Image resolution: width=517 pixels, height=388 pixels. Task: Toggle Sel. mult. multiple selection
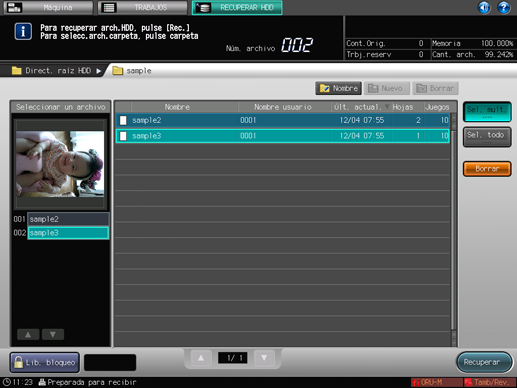pyautogui.click(x=487, y=112)
